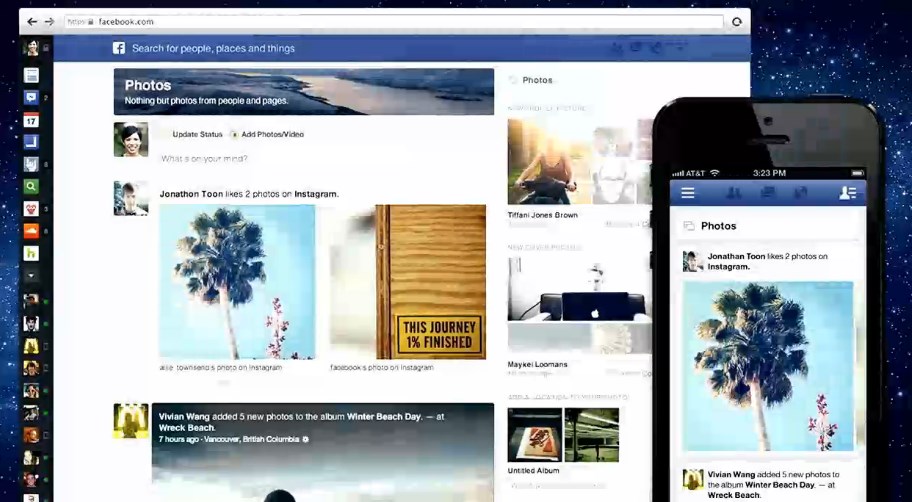Click the Photos feed banner
Image resolution: width=912 pixels, height=502 pixels.
[x=304, y=91]
